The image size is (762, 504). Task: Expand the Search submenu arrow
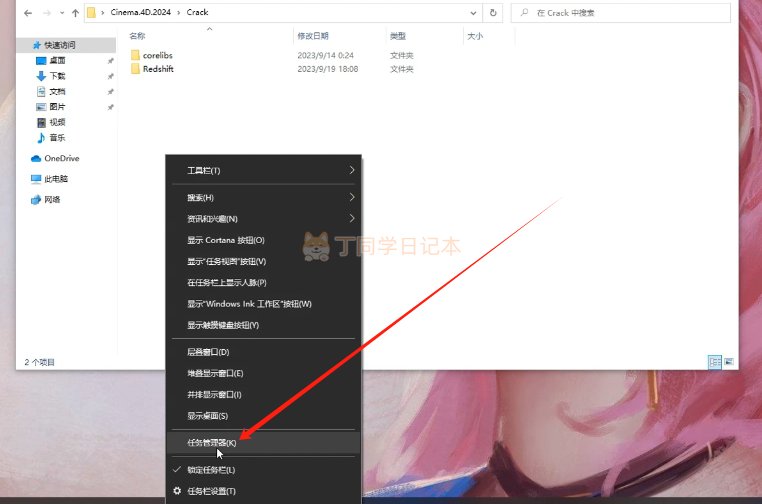point(352,197)
